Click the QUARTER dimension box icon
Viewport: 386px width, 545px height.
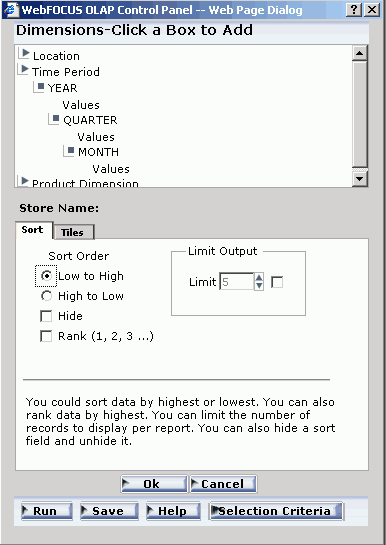pos(56,118)
